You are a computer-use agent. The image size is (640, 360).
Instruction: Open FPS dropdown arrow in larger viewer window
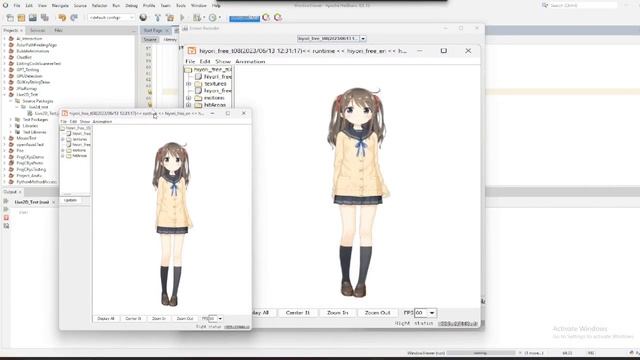point(432,313)
